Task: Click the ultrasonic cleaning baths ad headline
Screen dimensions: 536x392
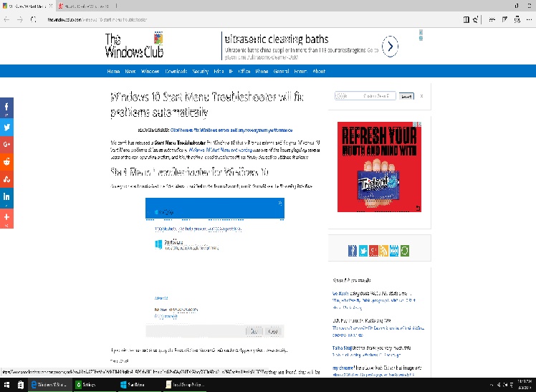Action: point(277,39)
